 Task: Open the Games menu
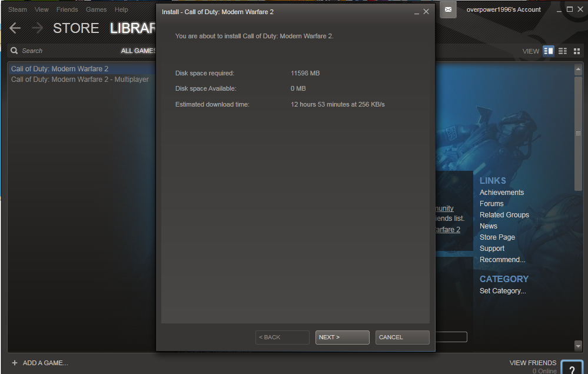click(97, 9)
